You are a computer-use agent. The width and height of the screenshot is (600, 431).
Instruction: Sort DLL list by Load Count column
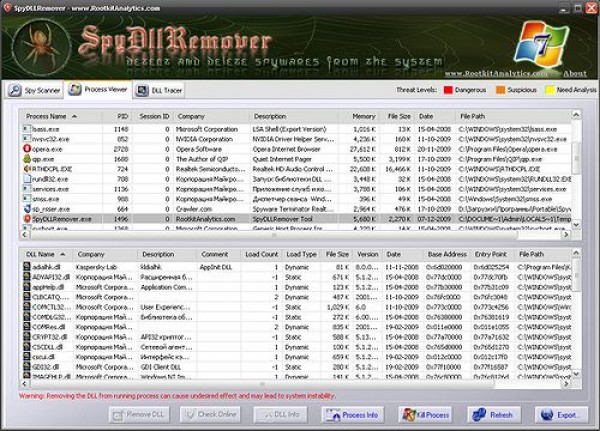click(x=261, y=254)
